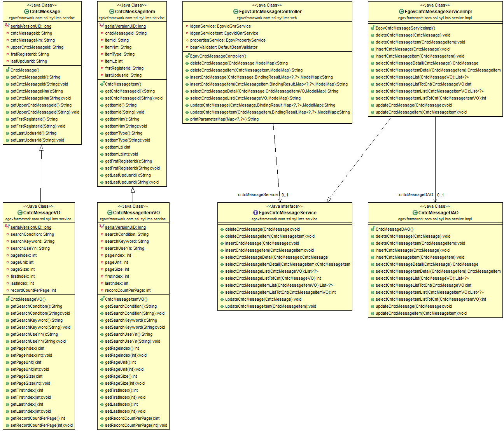Select the dashed realization arrowhead on EgovCntcMessageService

[329, 200]
